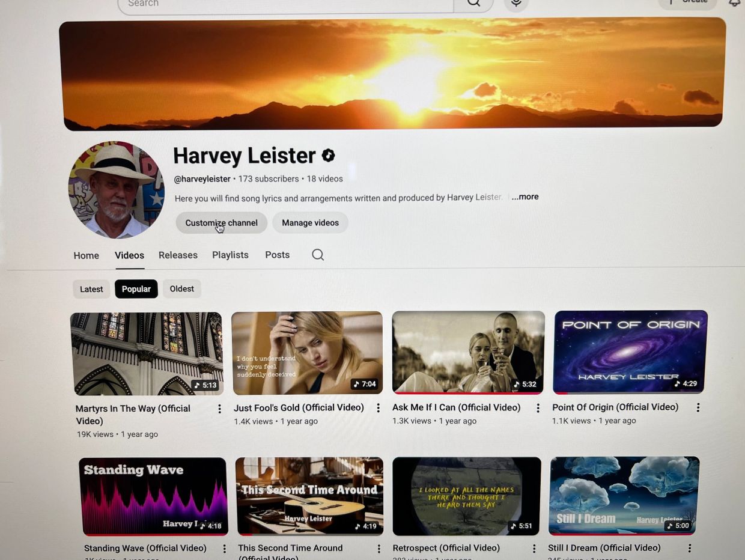Open the Releases tab
Viewport: 745px width, 560px height.
pyautogui.click(x=178, y=255)
